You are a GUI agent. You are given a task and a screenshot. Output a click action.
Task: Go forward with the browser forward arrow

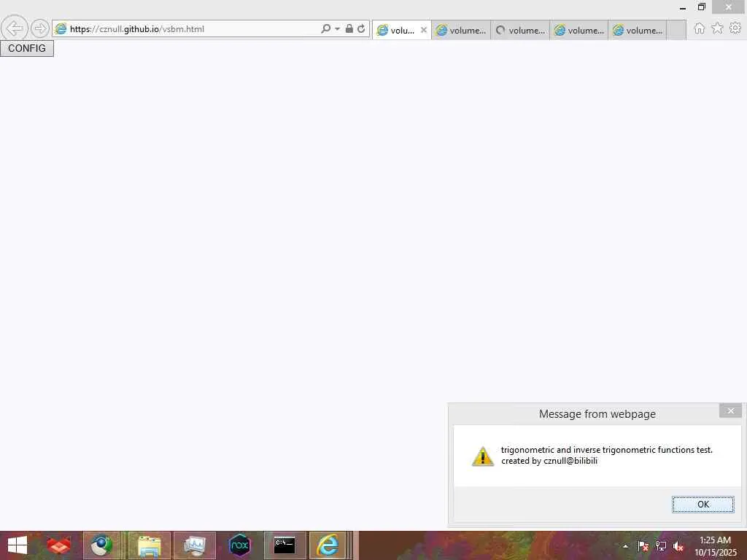[x=40, y=28]
